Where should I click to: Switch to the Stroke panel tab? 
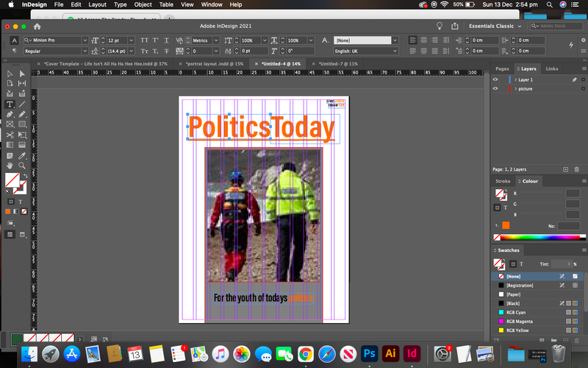point(503,181)
